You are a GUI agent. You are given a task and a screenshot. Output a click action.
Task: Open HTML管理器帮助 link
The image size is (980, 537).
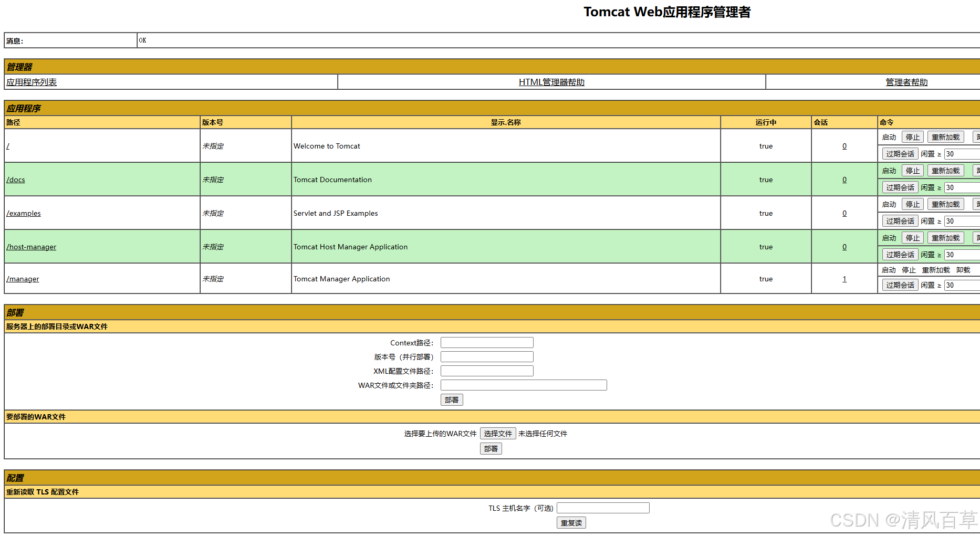click(551, 82)
